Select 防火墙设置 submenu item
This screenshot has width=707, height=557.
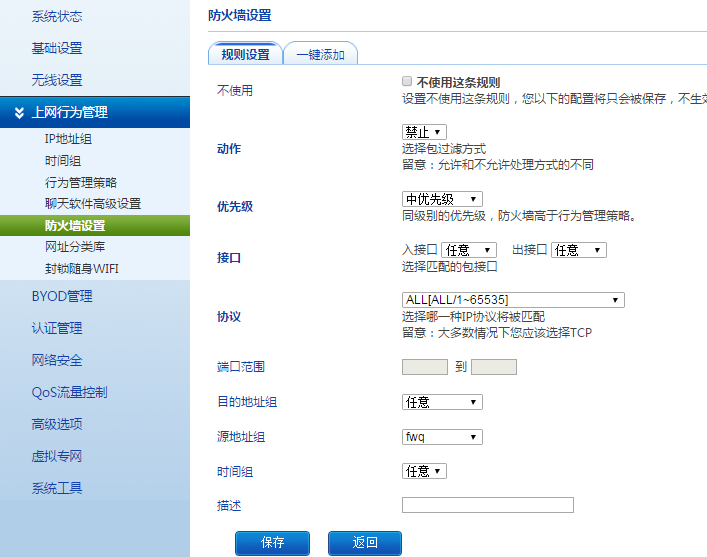[95, 226]
